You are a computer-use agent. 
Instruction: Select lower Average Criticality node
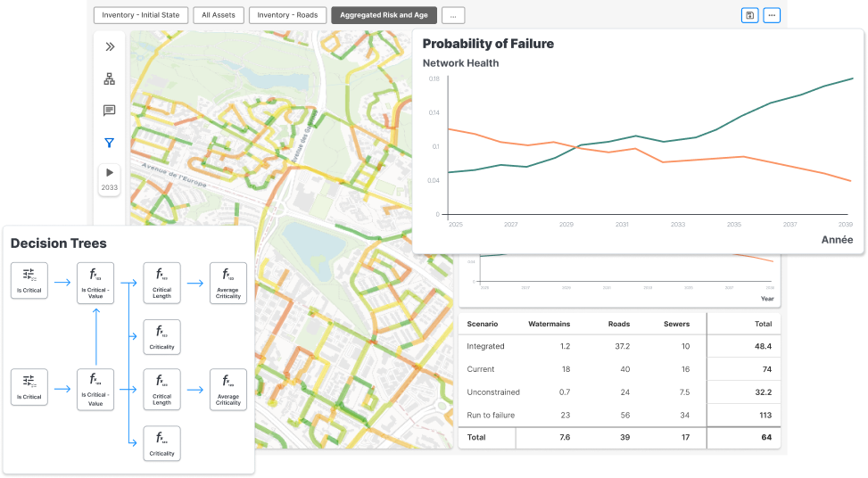228,390
